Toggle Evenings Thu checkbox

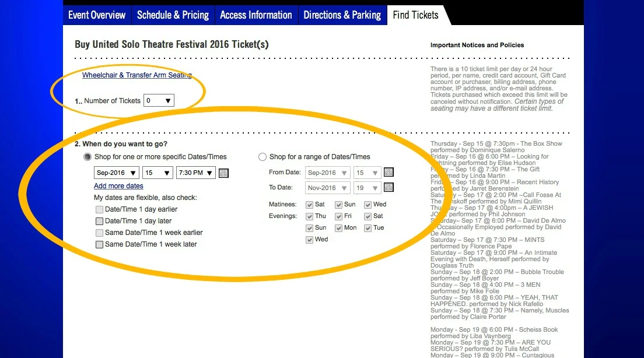310,216
